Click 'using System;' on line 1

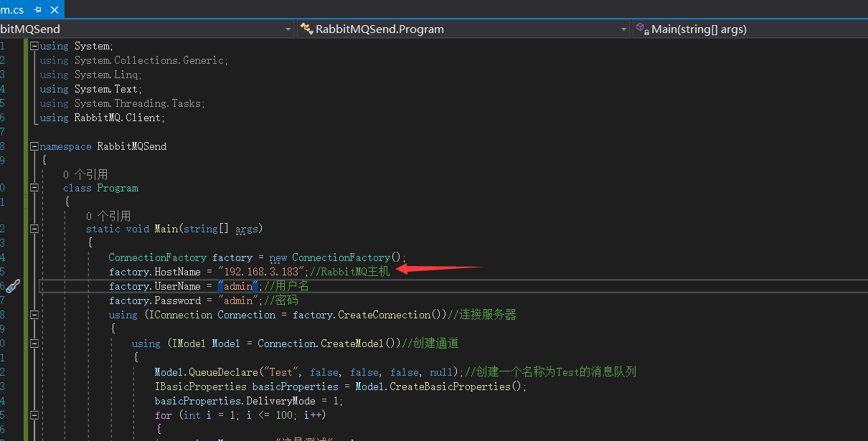tap(77, 46)
